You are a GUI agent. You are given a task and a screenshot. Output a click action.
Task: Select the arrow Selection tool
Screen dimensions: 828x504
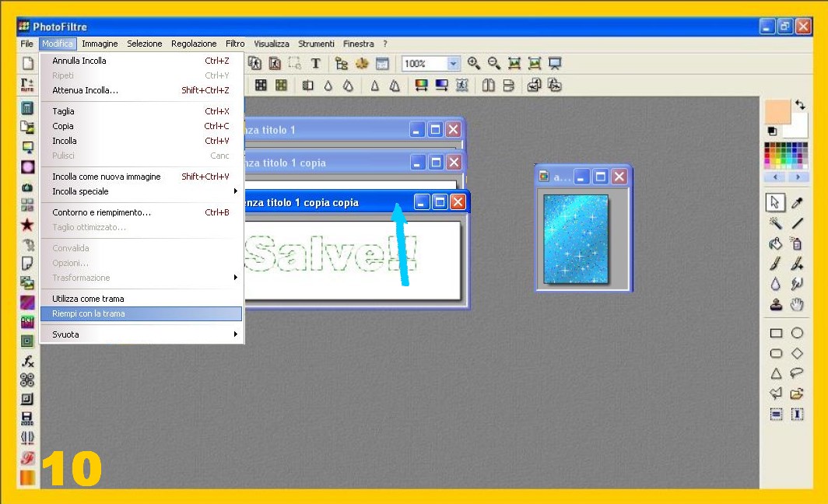click(x=775, y=203)
